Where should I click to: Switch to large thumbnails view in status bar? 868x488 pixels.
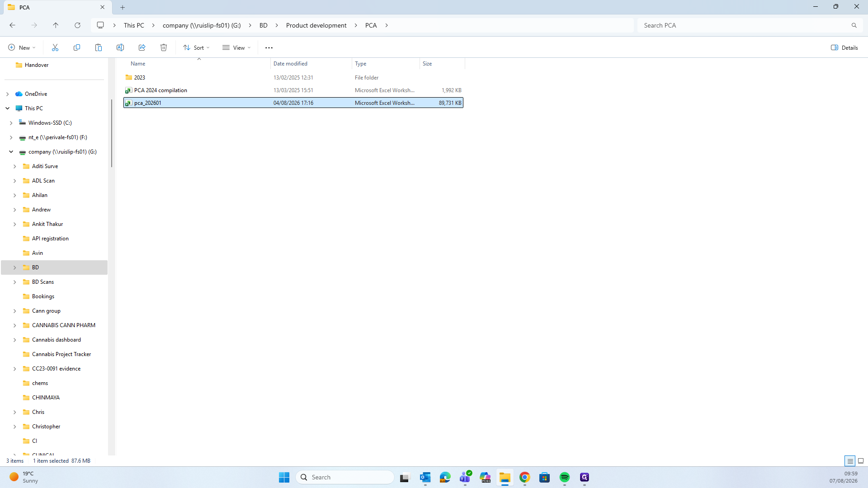pyautogui.click(x=861, y=461)
